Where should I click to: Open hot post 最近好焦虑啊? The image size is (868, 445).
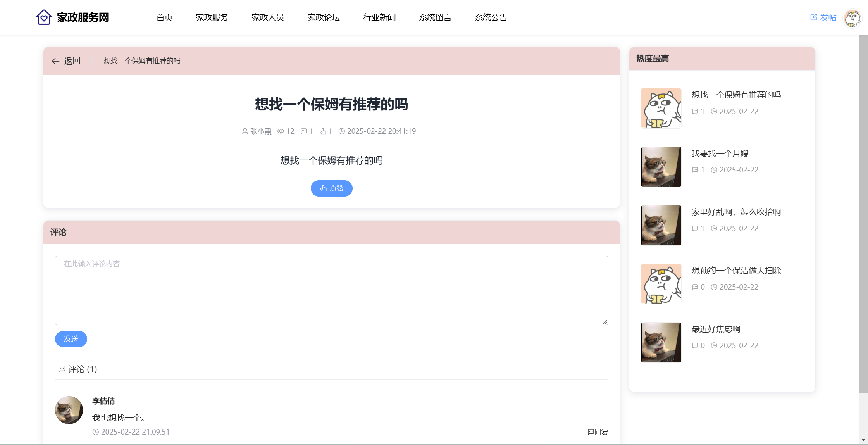716,329
